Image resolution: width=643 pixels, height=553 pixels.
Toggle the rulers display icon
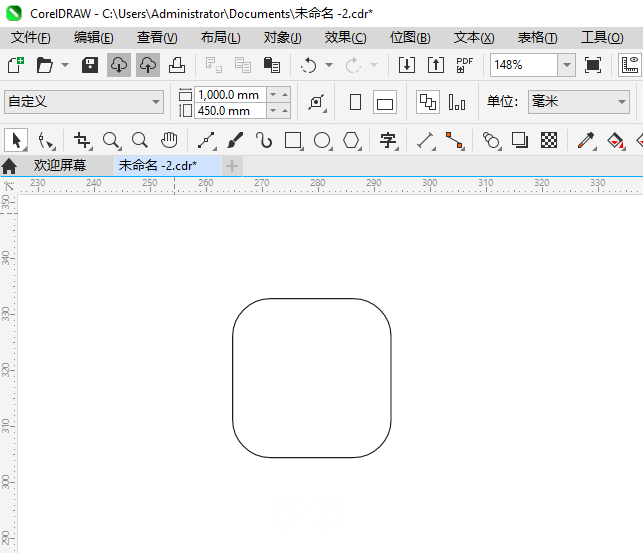tap(630, 65)
